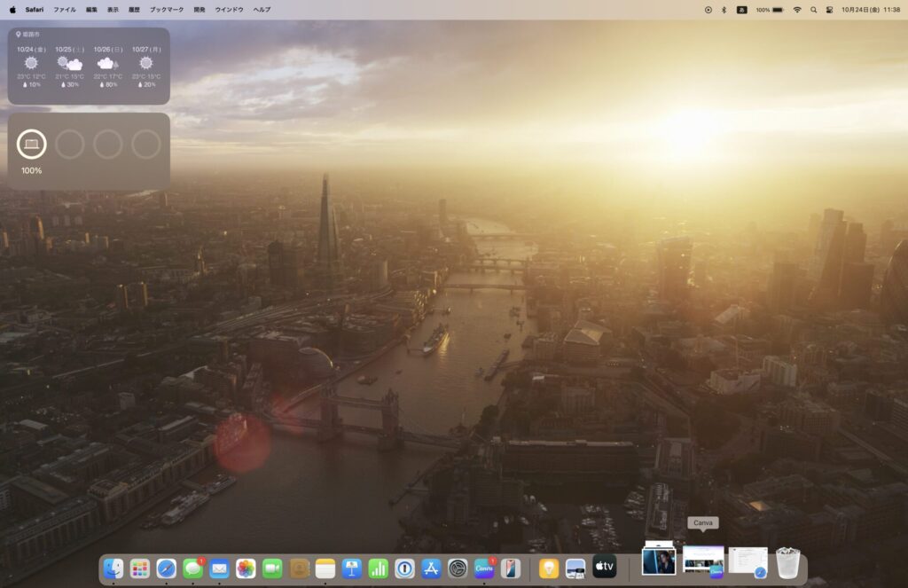Open the Messages app in Dock
Image resolution: width=908 pixels, height=588 pixels.
[x=192, y=568]
